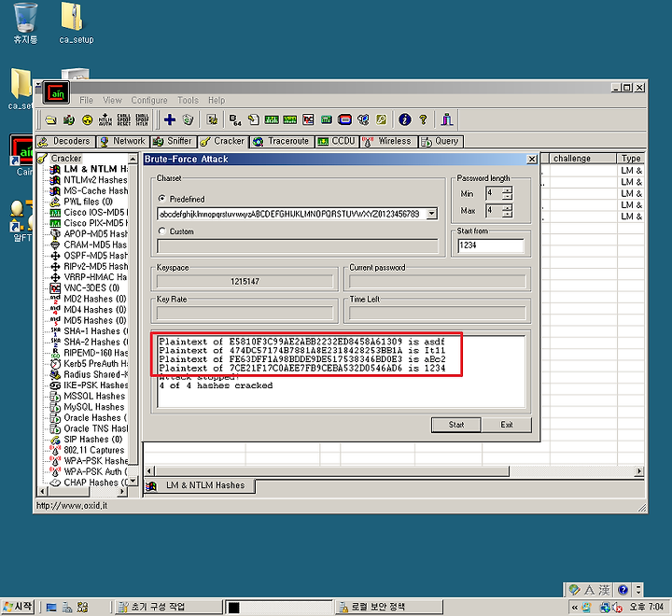Click the Start button in Brute-Force dialog
Viewport: 672px width, 616px height.
(x=456, y=425)
